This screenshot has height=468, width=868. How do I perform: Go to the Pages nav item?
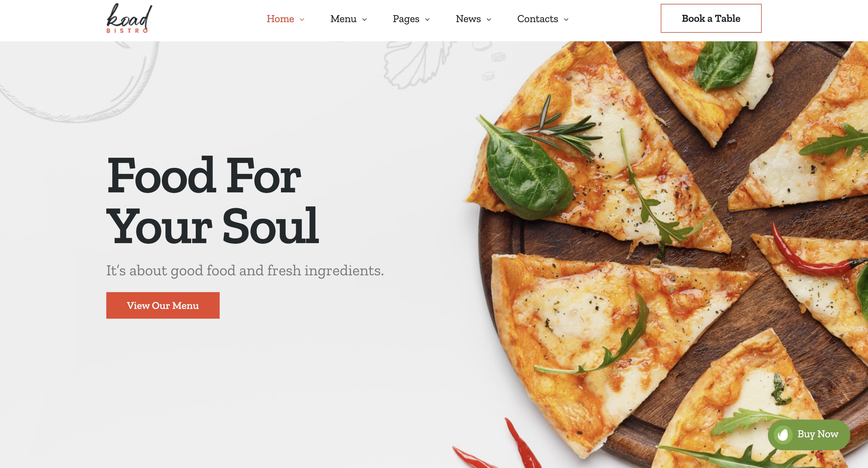406,19
